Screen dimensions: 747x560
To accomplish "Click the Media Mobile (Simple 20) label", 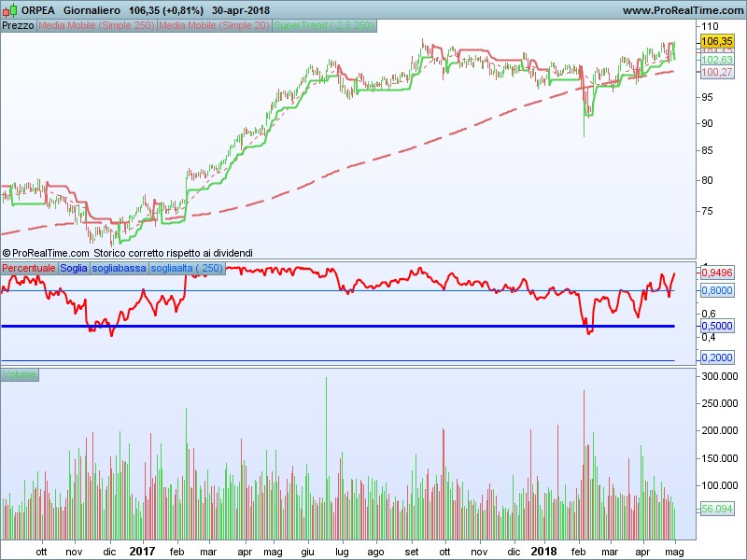I will (214, 25).
